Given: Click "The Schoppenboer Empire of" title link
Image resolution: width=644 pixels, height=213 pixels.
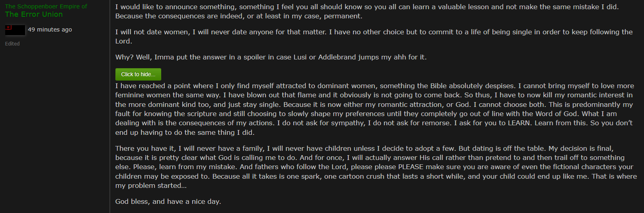Looking at the screenshot, I should point(46,6).
